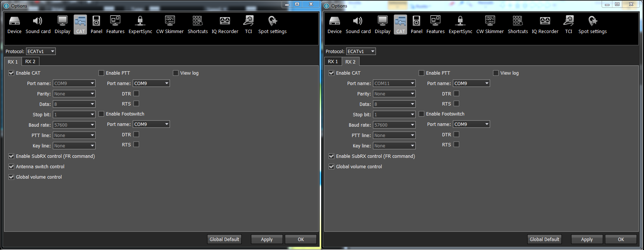Open Device settings in left Options window
Screen dimensions: 644x250
pyautogui.click(x=15, y=25)
